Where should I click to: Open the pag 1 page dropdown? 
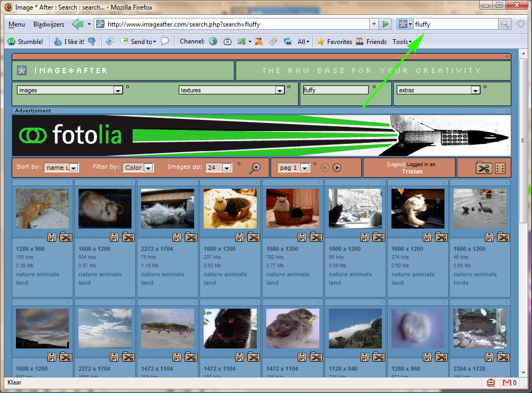(x=293, y=167)
